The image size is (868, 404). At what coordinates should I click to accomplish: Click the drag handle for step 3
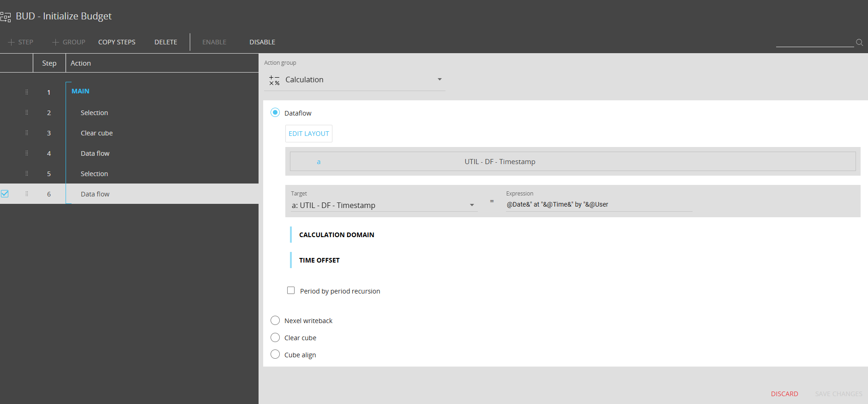(x=27, y=133)
